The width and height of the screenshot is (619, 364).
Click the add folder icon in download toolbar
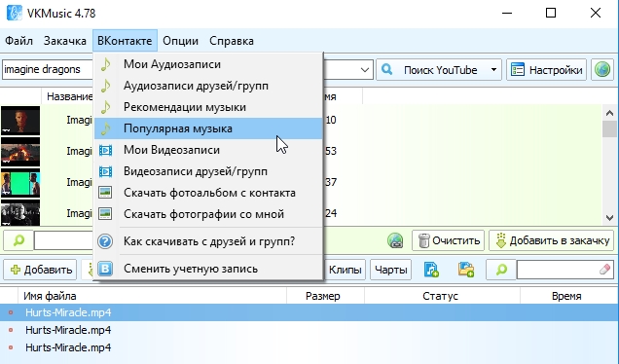pyautogui.click(x=466, y=270)
